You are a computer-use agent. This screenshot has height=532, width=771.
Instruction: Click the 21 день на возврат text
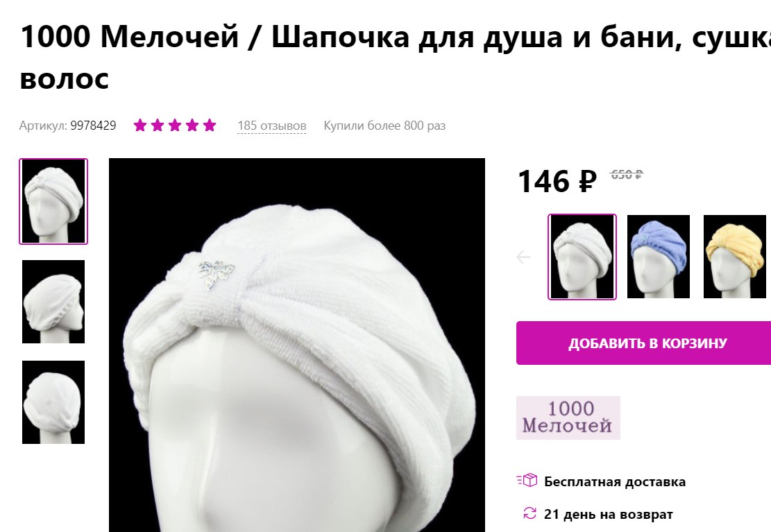[x=608, y=514]
